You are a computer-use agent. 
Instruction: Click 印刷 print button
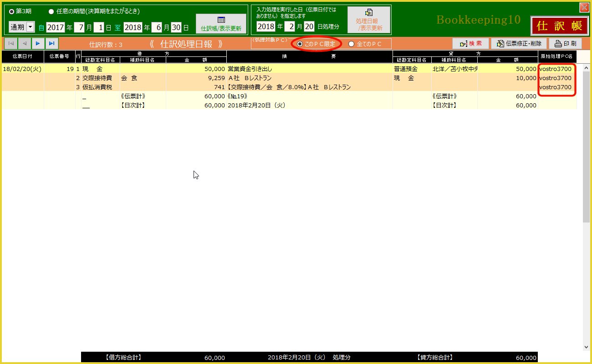pos(565,44)
